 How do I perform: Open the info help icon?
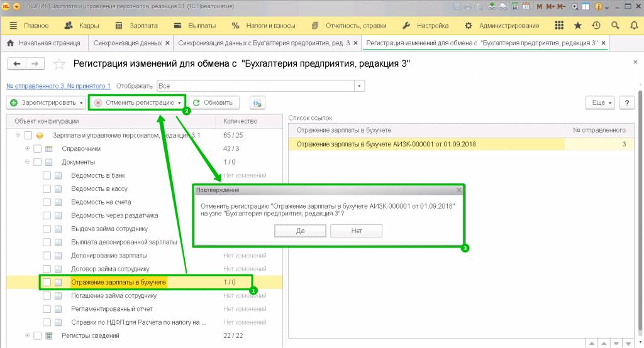click(x=599, y=6)
